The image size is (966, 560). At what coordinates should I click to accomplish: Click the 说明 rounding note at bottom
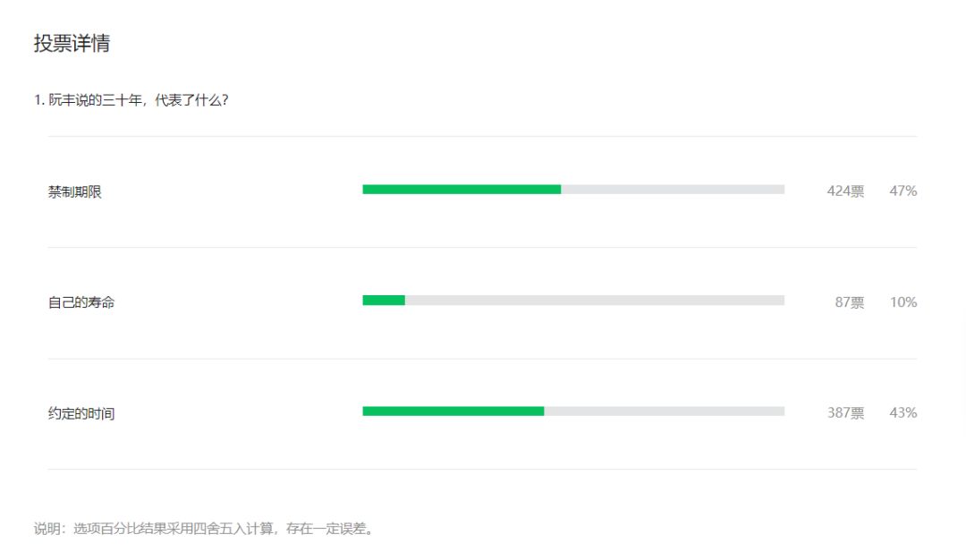point(205,529)
